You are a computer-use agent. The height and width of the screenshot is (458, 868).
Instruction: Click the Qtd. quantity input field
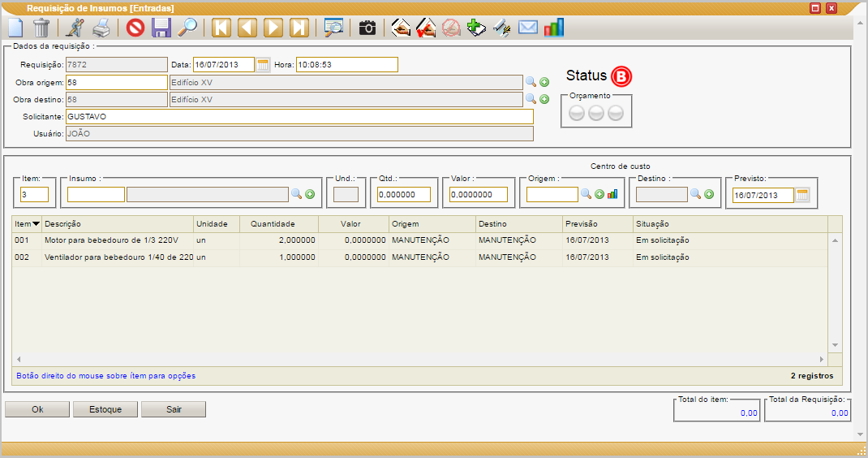pyautogui.click(x=404, y=195)
